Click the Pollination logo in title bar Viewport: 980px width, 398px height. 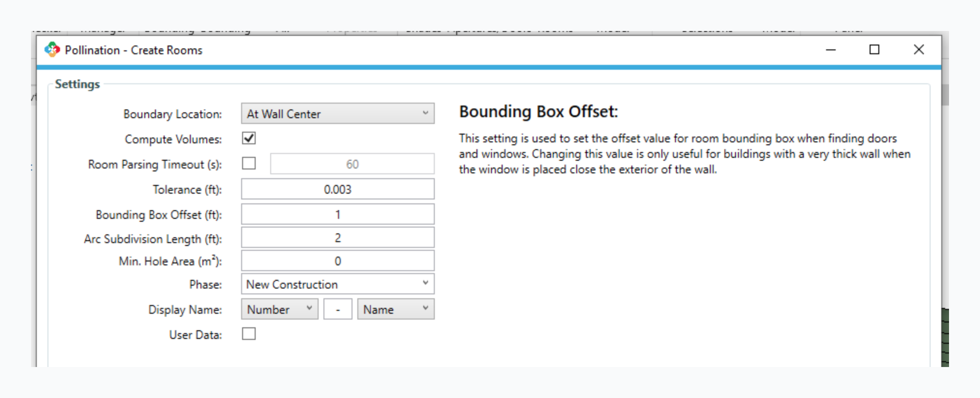(52, 50)
